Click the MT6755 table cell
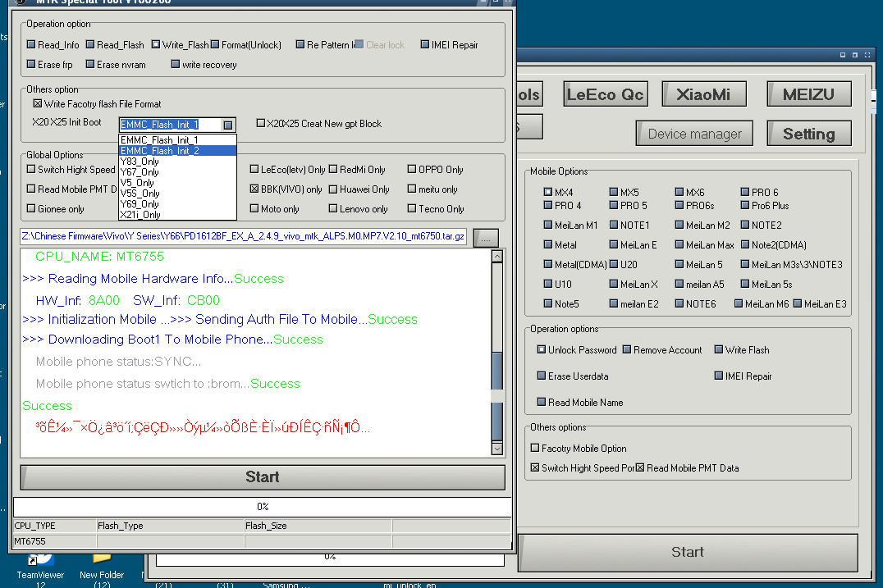The image size is (883, 588). pos(55,541)
